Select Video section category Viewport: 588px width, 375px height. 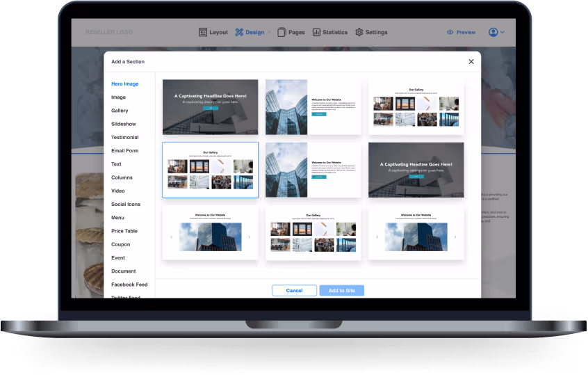117,191
